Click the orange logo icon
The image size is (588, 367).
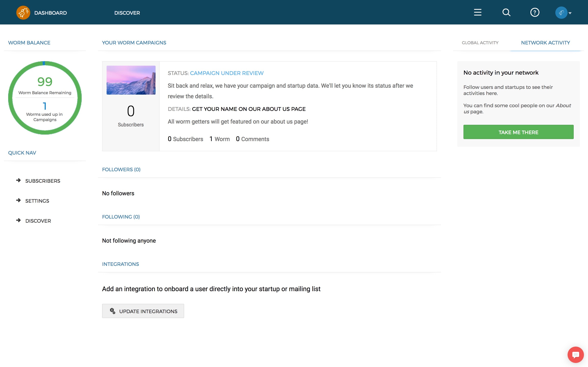(x=23, y=13)
